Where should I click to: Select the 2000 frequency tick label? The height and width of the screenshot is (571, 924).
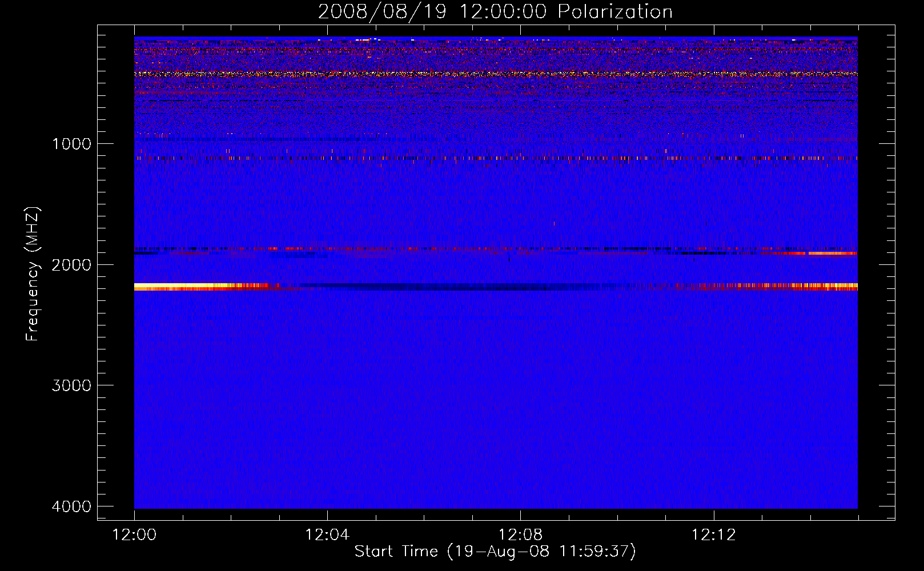click(x=71, y=265)
